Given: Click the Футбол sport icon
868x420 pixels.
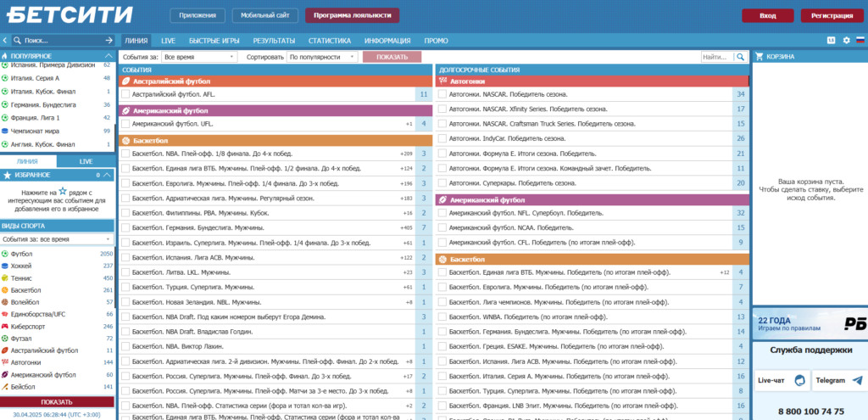Looking at the screenshot, I should pos(5,254).
